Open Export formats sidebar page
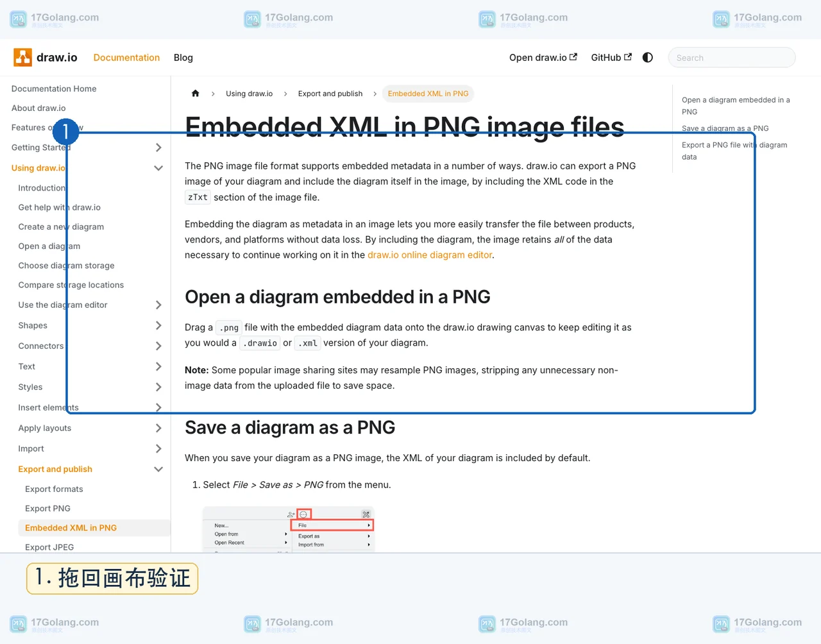The width and height of the screenshot is (821, 644). [54, 489]
